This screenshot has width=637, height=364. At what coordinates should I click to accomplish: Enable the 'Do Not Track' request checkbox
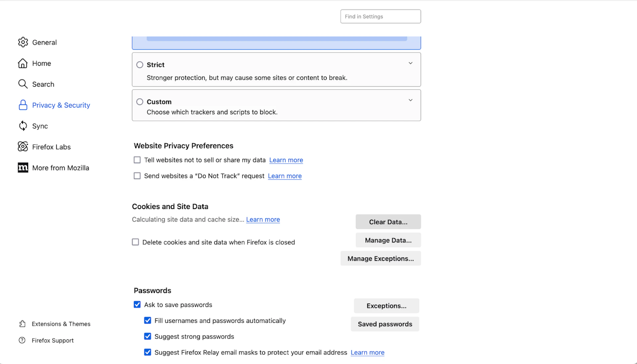137,176
